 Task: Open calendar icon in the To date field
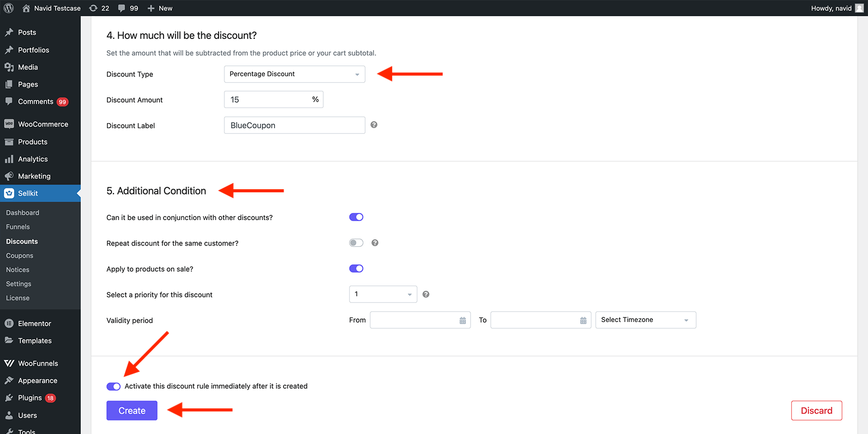click(583, 320)
